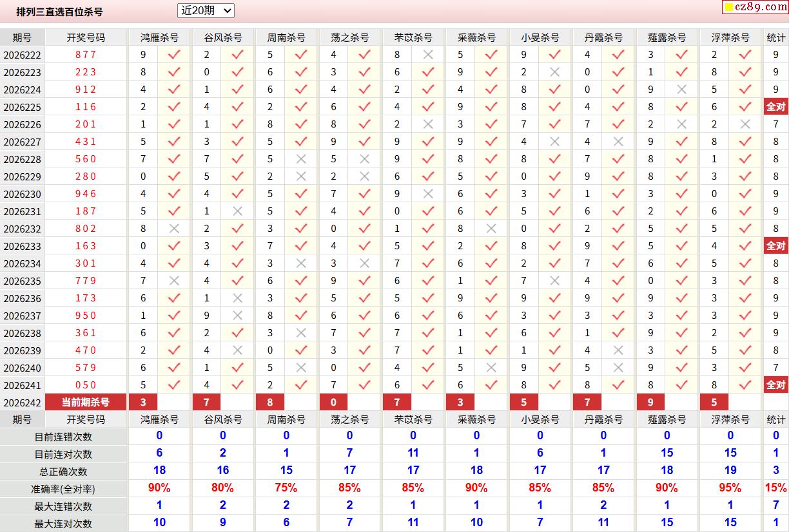Click the gray X for 浮萍杀号 in row 2026226
Screen dimensions: 789x532
[745, 124]
